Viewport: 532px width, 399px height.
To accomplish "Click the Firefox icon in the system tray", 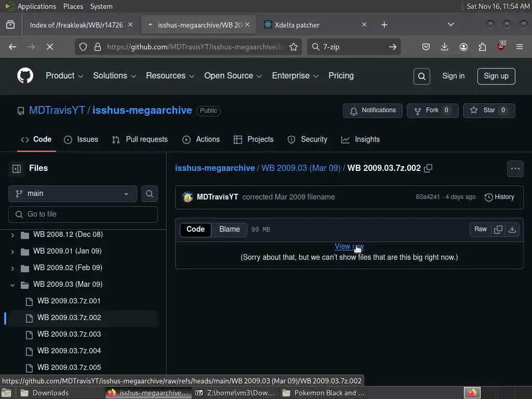I will point(472,393).
